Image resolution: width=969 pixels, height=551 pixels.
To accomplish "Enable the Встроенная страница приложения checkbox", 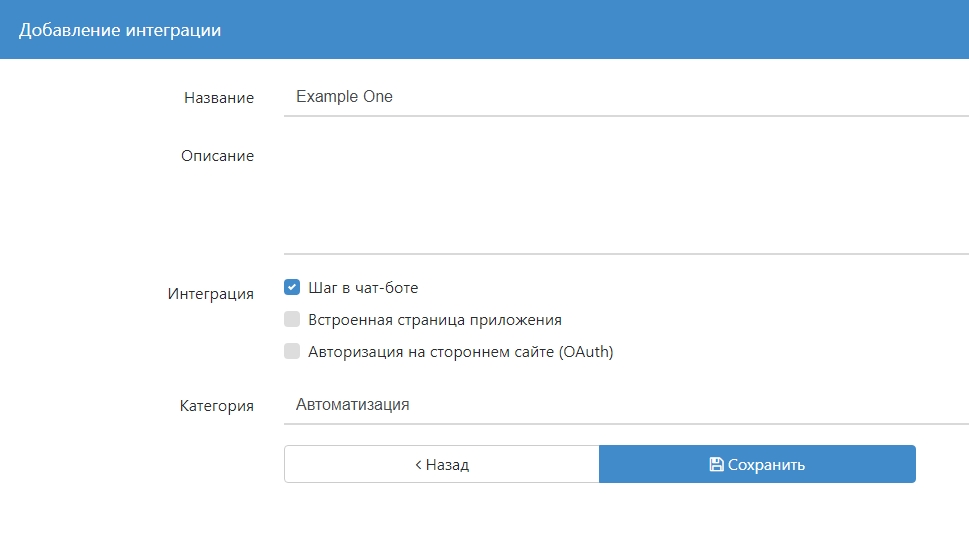I will pyautogui.click(x=292, y=320).
